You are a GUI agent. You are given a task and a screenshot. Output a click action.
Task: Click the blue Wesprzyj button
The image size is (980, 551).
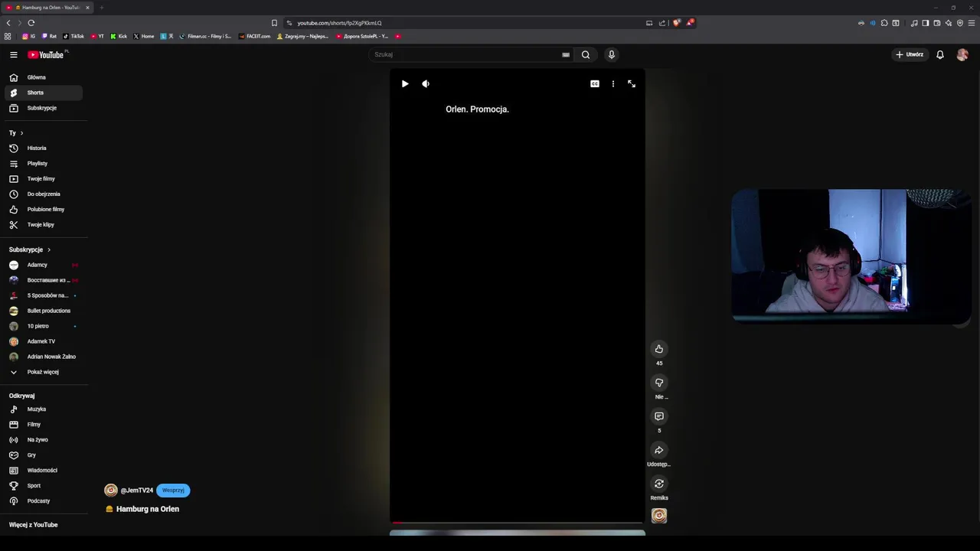point(173,491)
